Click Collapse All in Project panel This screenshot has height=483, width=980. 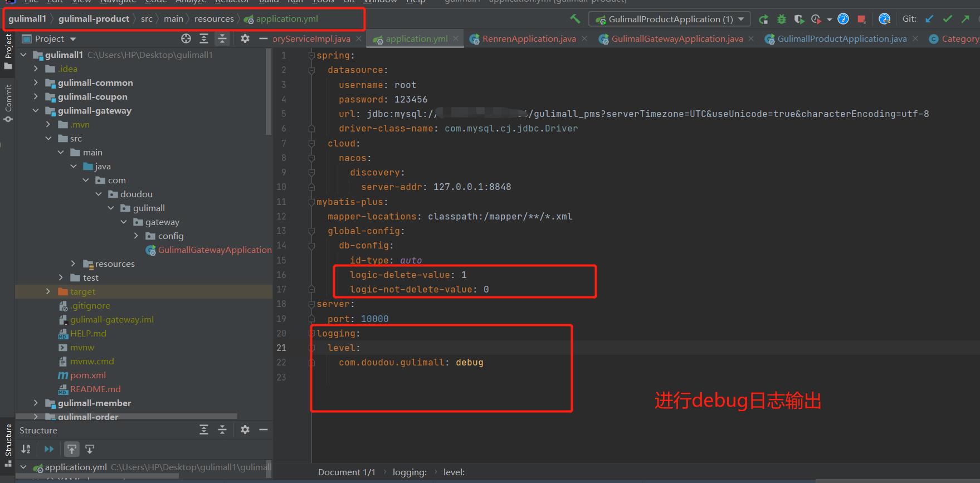(x=222, y=38)
